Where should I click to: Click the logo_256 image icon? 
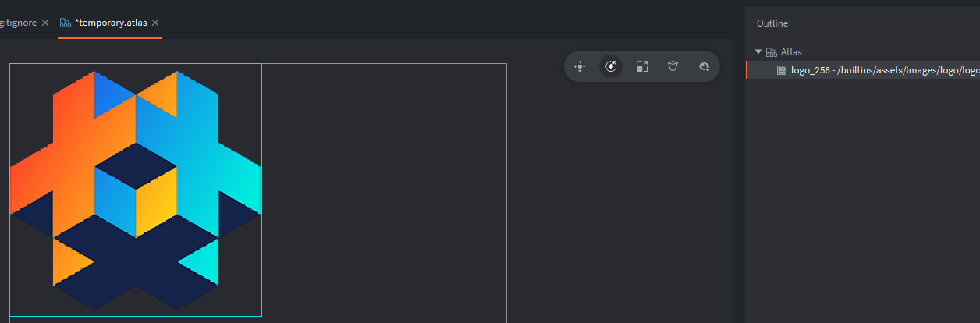(782, 70)
